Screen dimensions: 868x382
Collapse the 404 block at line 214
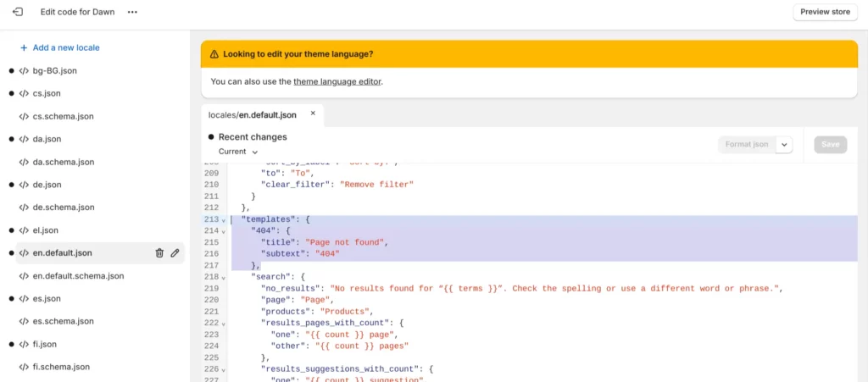[x=224, y=231]
